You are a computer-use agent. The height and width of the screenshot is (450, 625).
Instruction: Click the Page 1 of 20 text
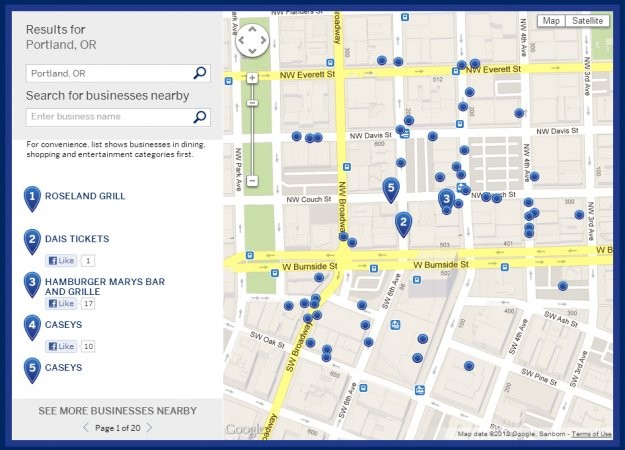pos(118,428)
